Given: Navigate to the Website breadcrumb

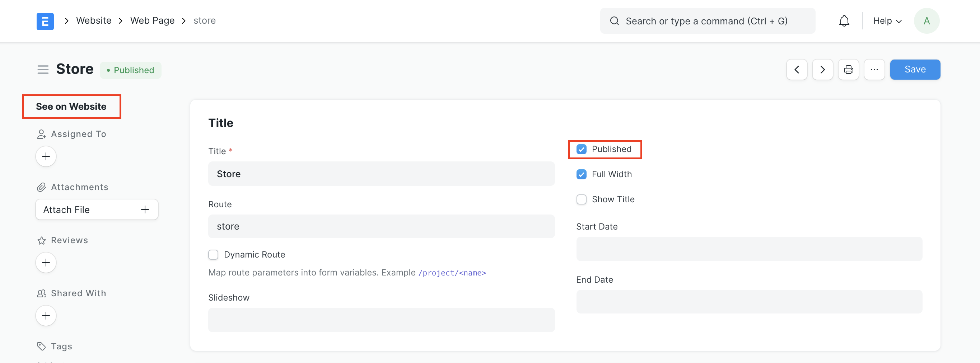Looking at the screenshot, I should [x=93, y=20].
